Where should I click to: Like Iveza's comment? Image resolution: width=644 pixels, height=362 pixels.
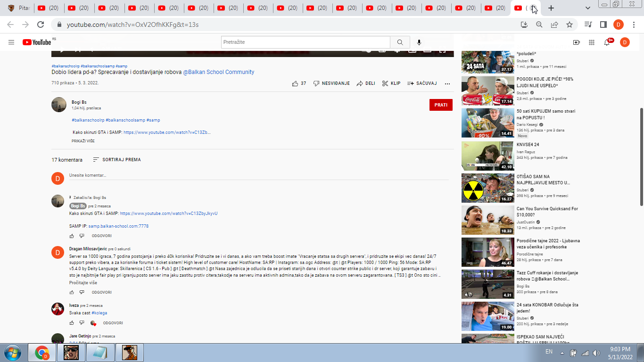72,323
